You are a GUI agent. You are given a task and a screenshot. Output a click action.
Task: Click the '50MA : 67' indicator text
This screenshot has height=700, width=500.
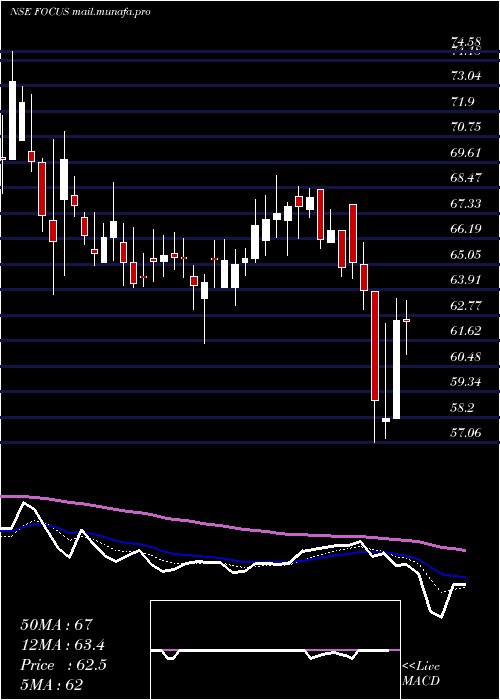pyautogui.click(x=56, y=625)
